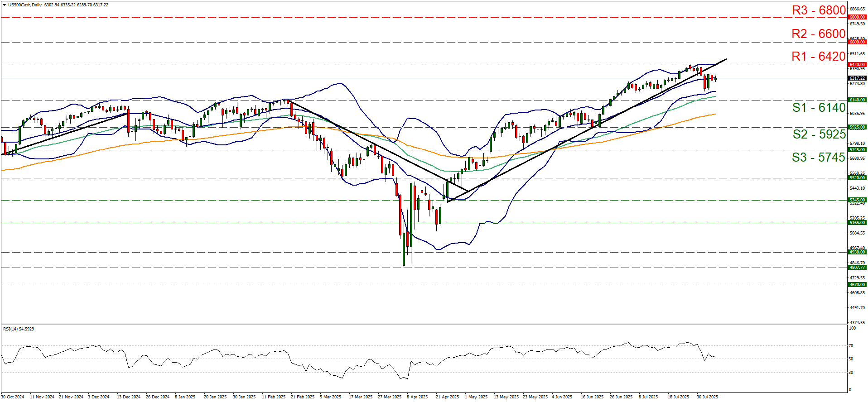Open the dropdown arrow beside US500Cash,Daily
The image size is (868, 402).
[x=4, y=5]
